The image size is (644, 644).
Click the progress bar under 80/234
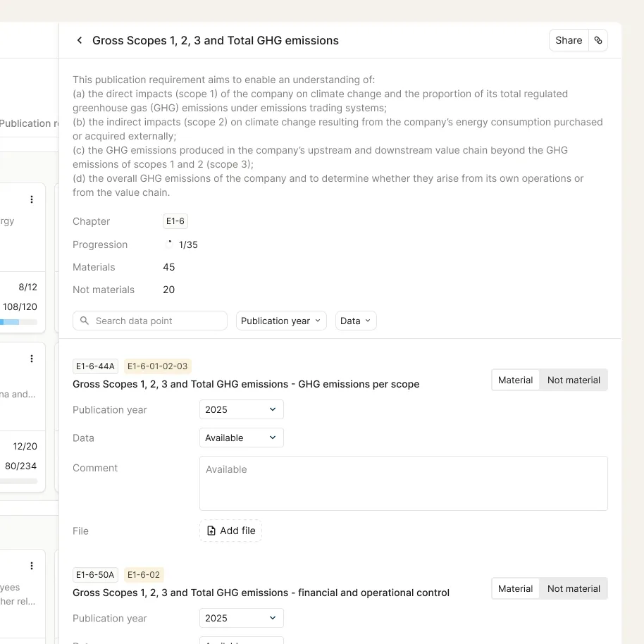[18, 481]
